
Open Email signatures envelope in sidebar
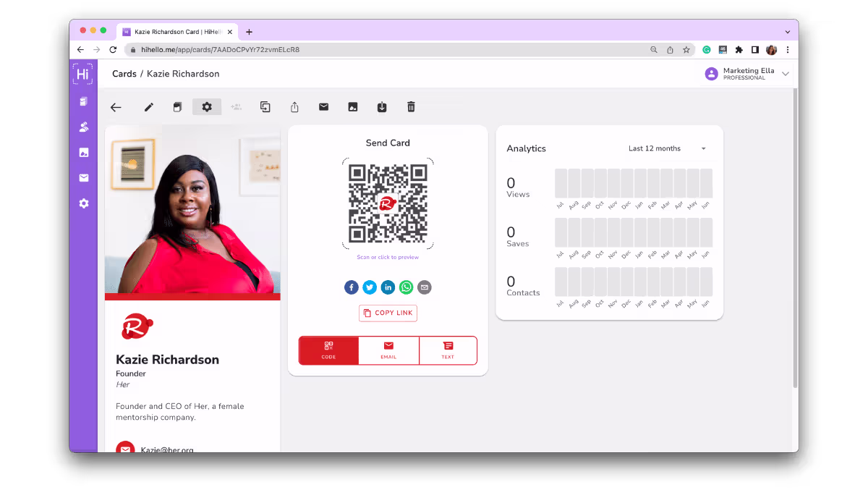(x=84, y=178)
